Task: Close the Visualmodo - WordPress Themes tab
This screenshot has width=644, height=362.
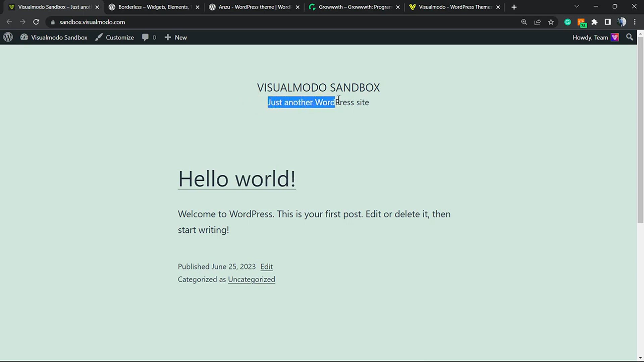Action: pyautogui.click(x=498, y=7)
